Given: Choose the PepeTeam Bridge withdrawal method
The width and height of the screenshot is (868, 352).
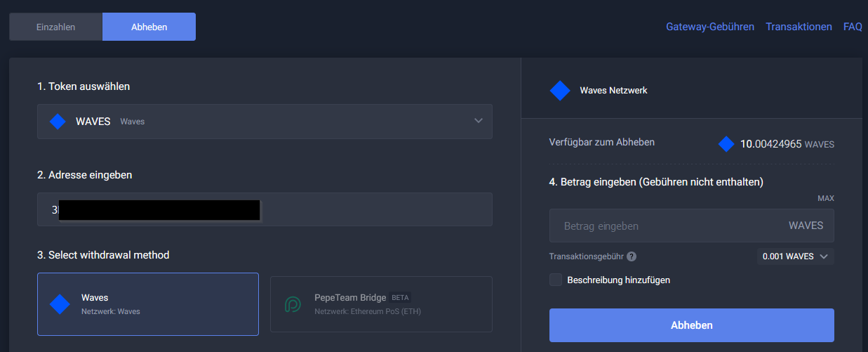Looking at the screenshot, I should [381, 304].
